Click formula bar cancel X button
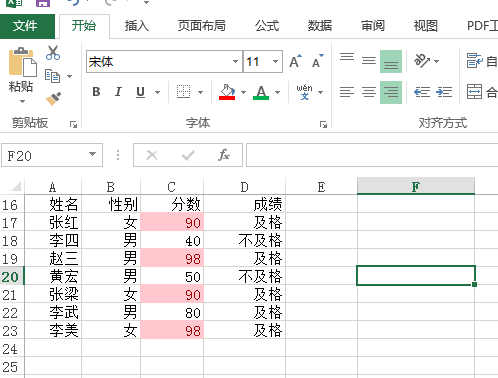Screen dimensions: 498x378 coord(152,155)
